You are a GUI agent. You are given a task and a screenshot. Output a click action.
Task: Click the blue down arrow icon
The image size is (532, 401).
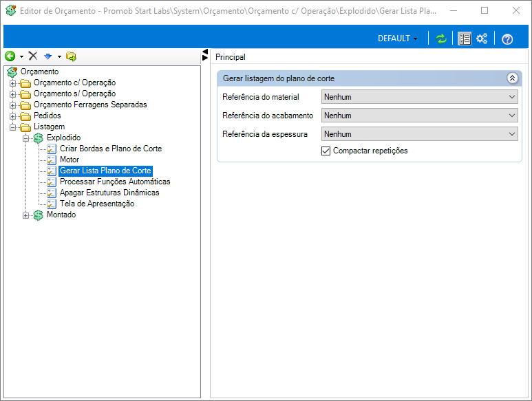coord(47,56)
